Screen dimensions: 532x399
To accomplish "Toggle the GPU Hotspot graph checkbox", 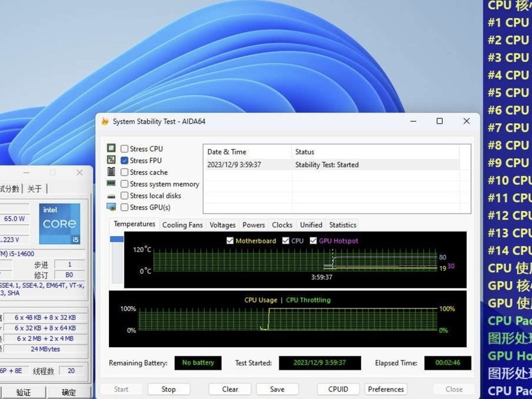I will point(313,241).
